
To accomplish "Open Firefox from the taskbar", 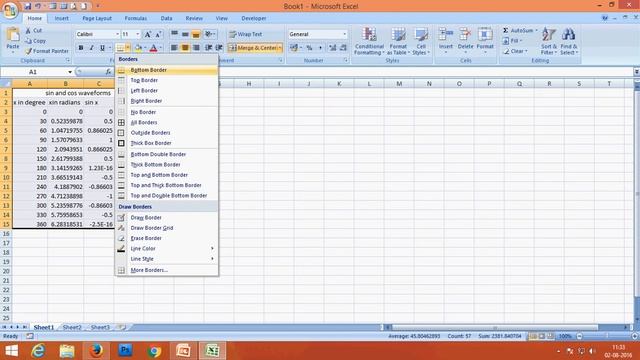I will pos(96,351).
